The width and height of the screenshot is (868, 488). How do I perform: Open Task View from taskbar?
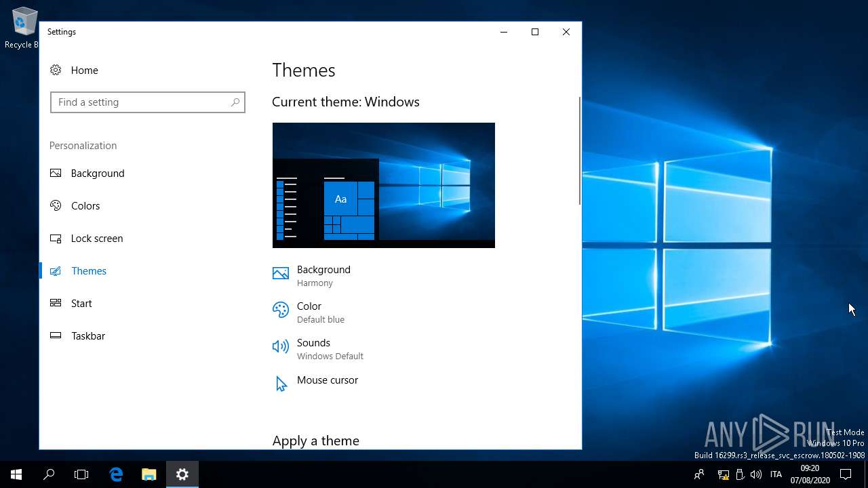click(x=81, y=474)
